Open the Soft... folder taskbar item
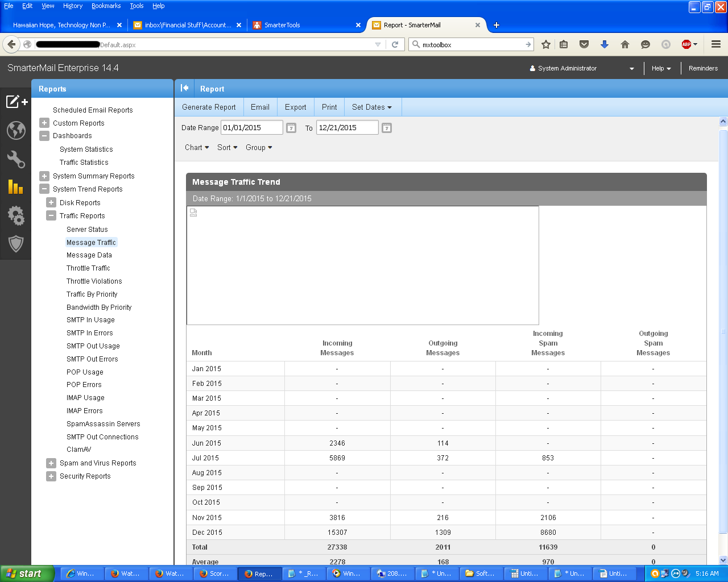Image resolution: width=728 pixels, height=582 pixels. (x=482, y=573)
